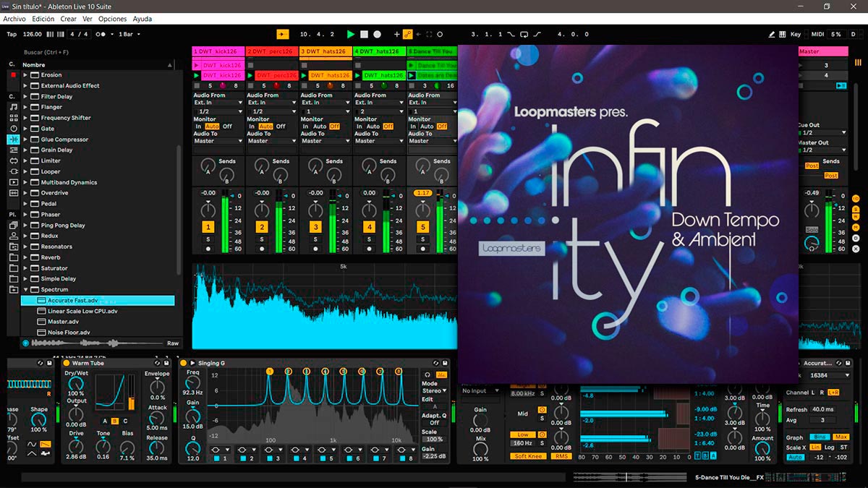Viewport: 868px width, 488px height.
Task: Click the MIDI Arrangement Overdub plus icon
Action: [x=396, y=34]
